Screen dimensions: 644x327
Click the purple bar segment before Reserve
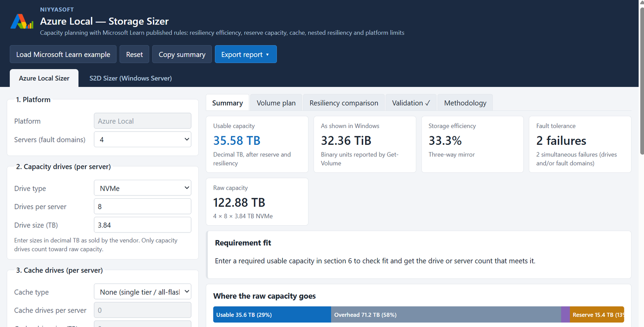click(x=566, y=315)
